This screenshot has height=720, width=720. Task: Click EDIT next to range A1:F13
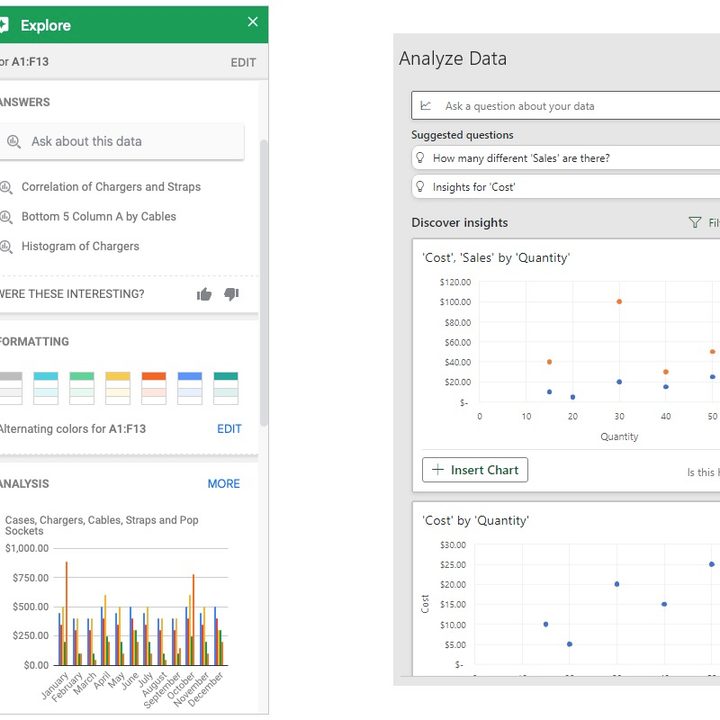click(243, 62)
